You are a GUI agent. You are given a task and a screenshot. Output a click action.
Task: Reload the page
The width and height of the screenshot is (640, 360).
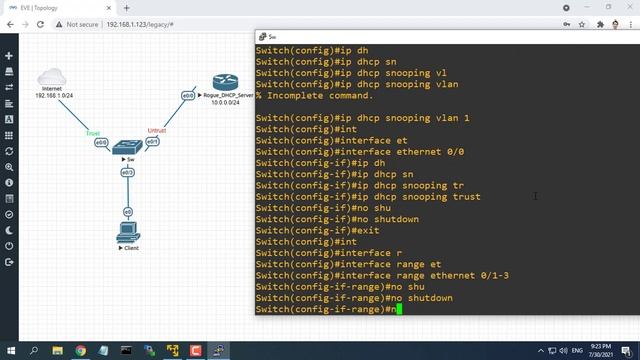click(x=40, y=24)
